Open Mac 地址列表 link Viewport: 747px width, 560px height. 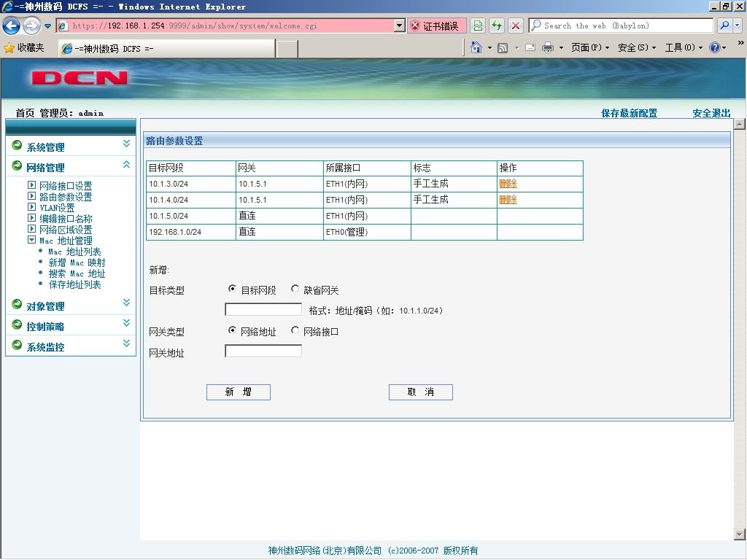click(x=74, y=252)
